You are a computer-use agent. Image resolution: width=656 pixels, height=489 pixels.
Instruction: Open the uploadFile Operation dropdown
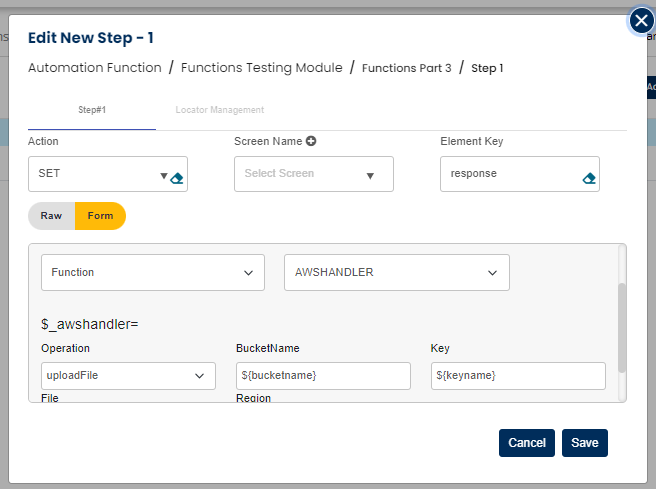click(x=128, y=376)
